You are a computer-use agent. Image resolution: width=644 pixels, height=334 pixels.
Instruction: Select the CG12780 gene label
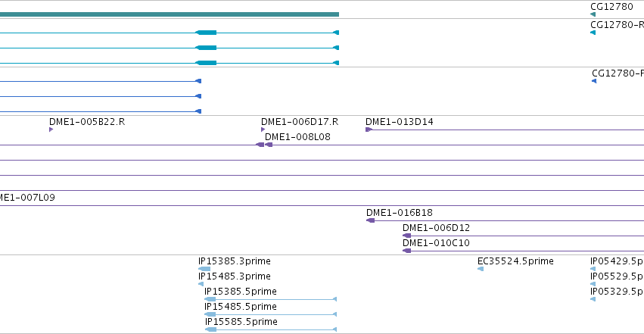point(611,7)
